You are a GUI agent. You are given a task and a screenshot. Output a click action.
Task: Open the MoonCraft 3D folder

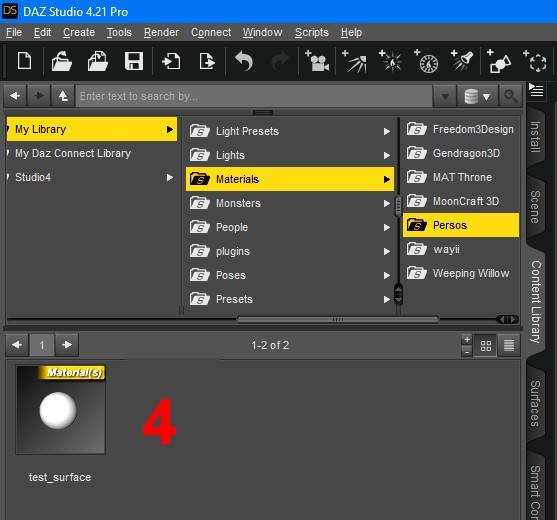tap(461, 201)
